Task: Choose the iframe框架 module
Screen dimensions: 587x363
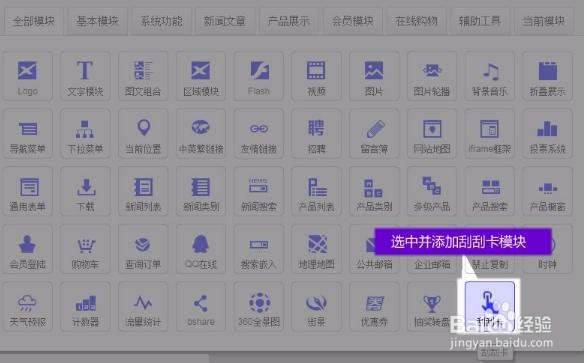Action: pyautogui.click(x=490, y=134)
